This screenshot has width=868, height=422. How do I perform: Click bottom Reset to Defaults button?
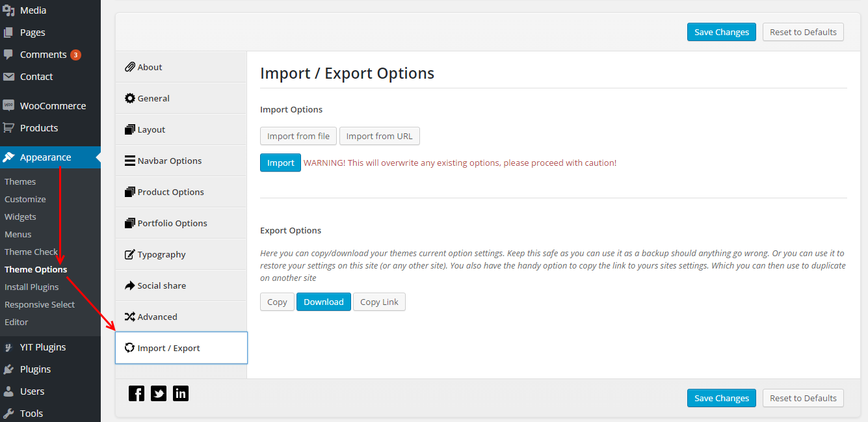803,398
